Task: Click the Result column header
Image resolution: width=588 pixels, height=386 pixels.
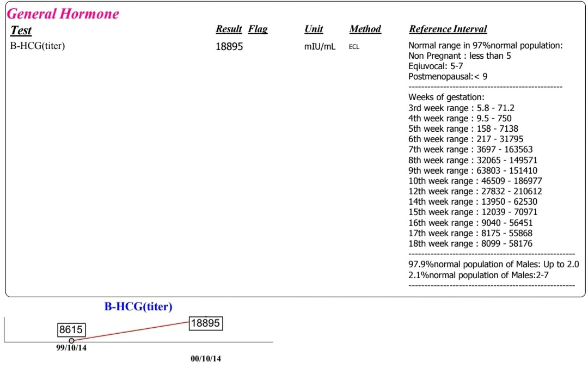Action: click(x=229, y=29)
